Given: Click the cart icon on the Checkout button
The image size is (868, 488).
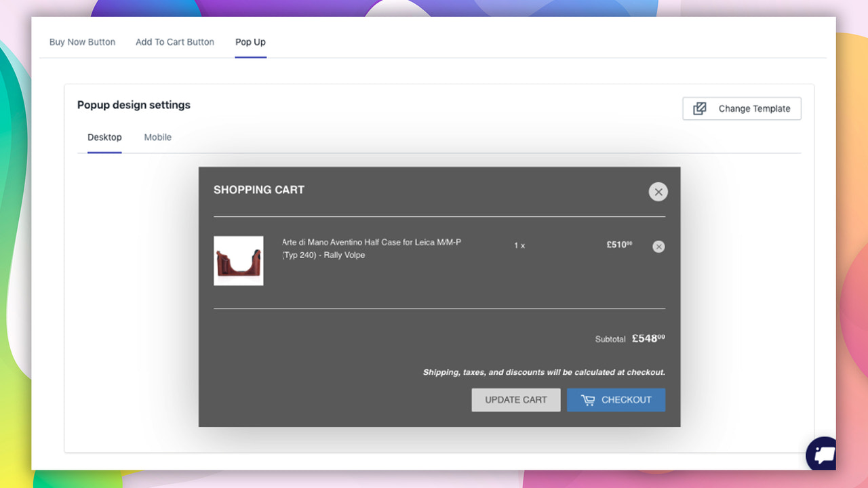Looking at the screenshot, I should click(588, 400).
